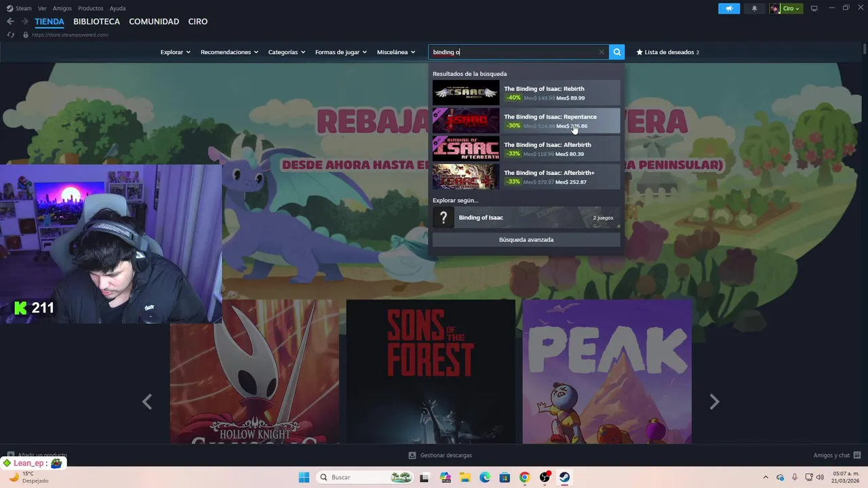The height and width of the screenshot is (488, 868).
Task: Open the Ayuda menu
Action: click(117, 8)
